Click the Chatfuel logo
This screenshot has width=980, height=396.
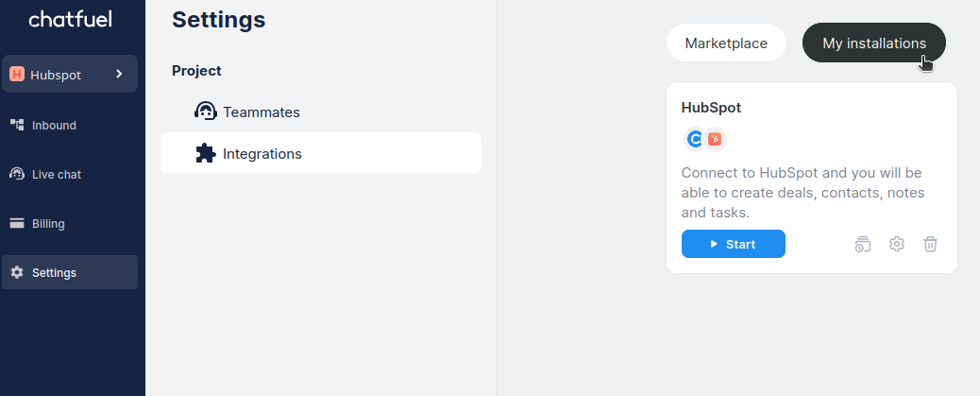click(x=72, y=19)
